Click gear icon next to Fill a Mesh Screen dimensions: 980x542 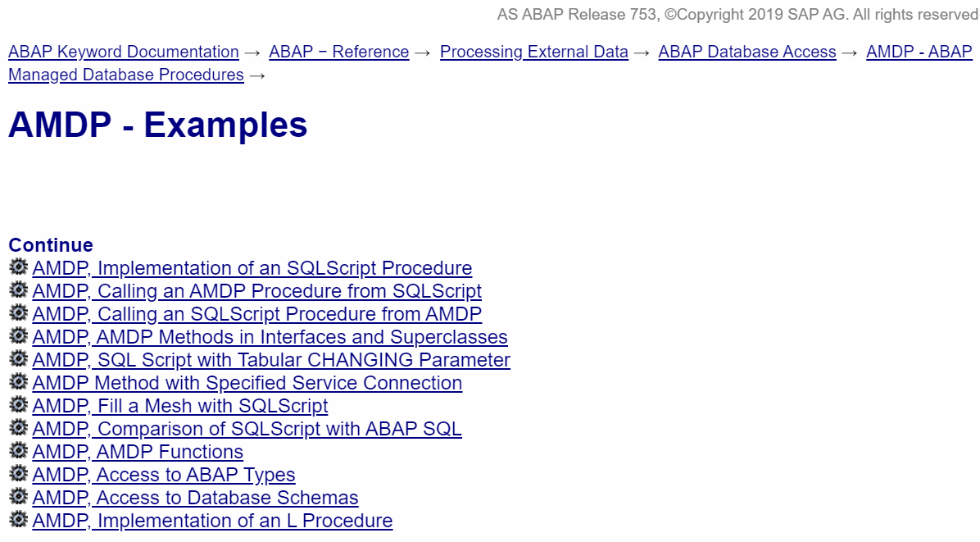click(18, 405)
